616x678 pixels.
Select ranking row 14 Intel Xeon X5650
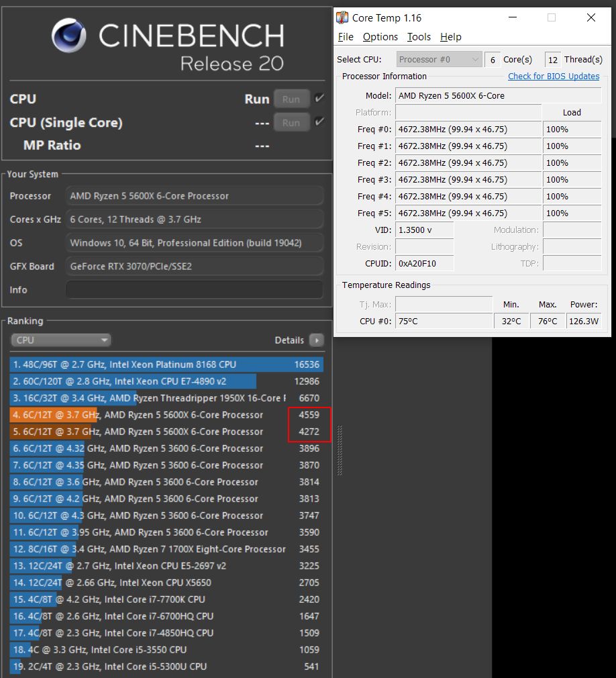click(x=166, y=583)
